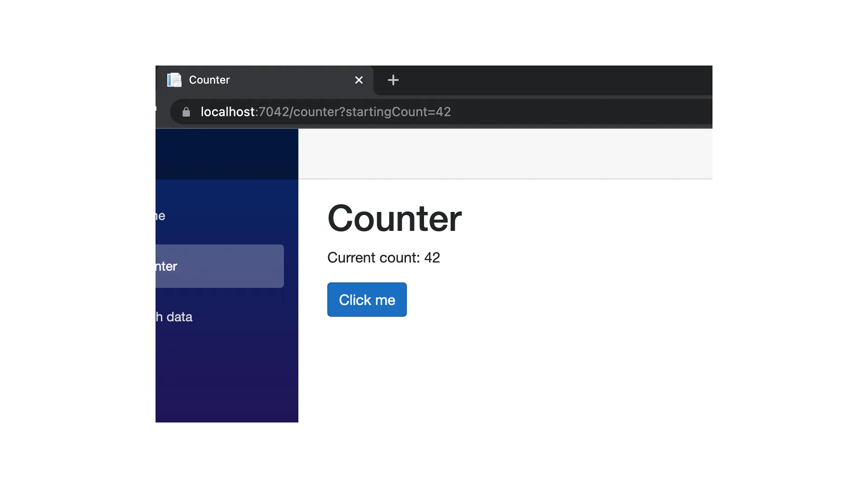View site security via the padlock icon
Viewport: 868px width, 488px height.
(186, 112)
